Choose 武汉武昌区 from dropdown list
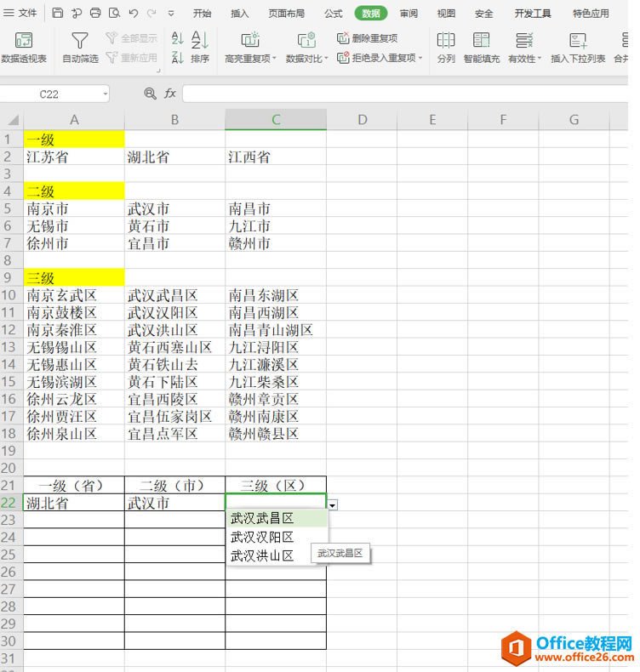Image resolution: width=640 pixels, height=672 pixels. [x=277, y=519]
